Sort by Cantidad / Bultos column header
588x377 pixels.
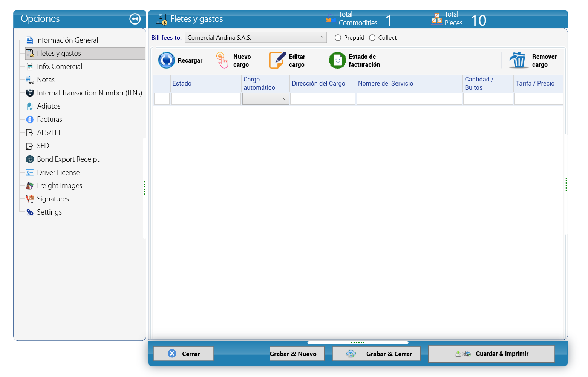(488, 83)
